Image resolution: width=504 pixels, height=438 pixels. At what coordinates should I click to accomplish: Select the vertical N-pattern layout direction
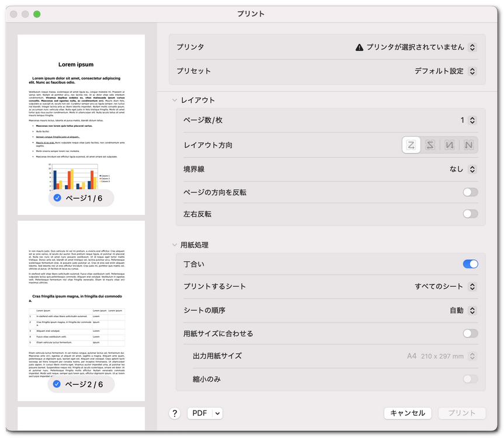pos(450,144)
